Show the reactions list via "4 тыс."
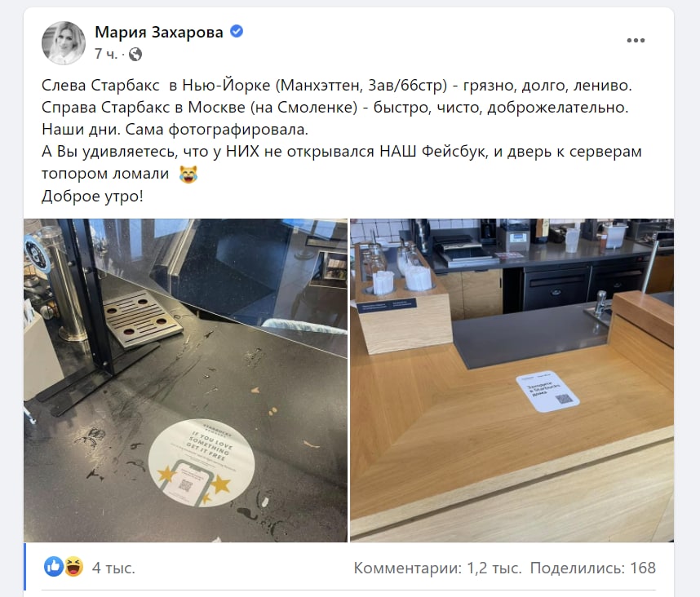 pos(113,568)
